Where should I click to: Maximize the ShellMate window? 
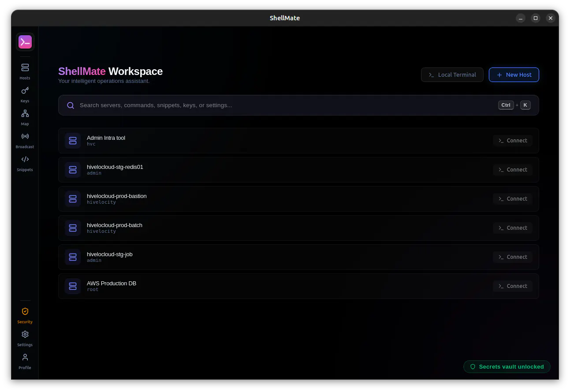click(x=536, y=18)
